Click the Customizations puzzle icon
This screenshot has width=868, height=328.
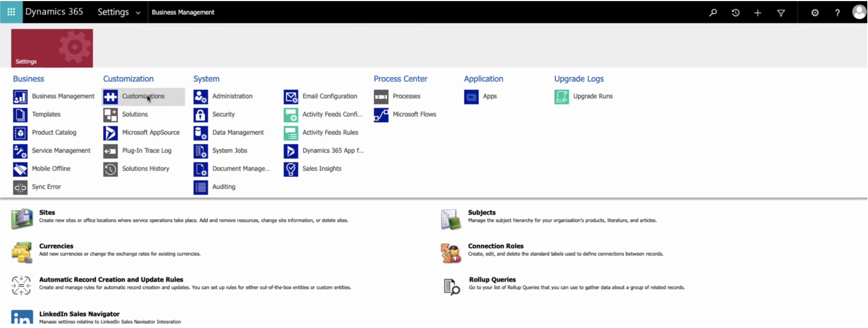(x=110, y=96)
